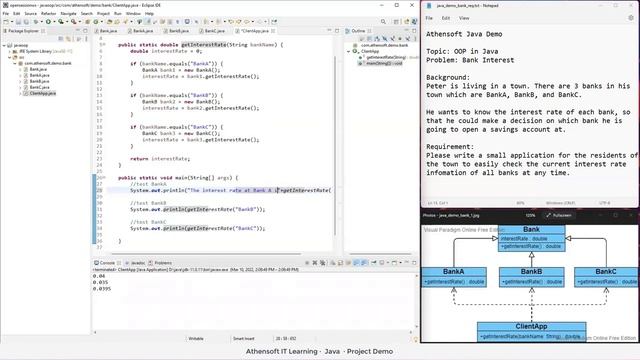This screenshot has width=640, height=360.
Task: Click the fullscreen button in Photos window
Action: pyautogui.click(x=559, y=215)
